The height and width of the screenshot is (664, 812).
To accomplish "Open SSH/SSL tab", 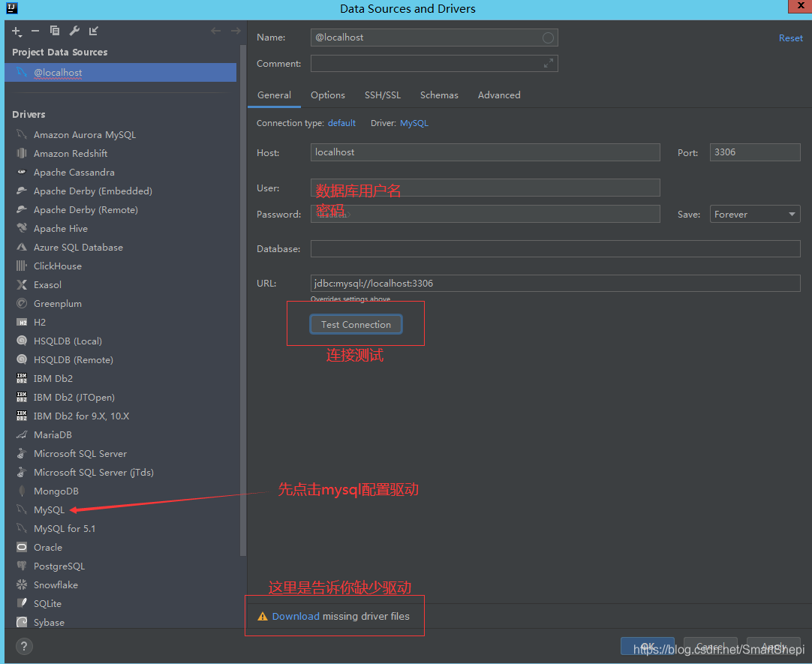I will point(383,95).
